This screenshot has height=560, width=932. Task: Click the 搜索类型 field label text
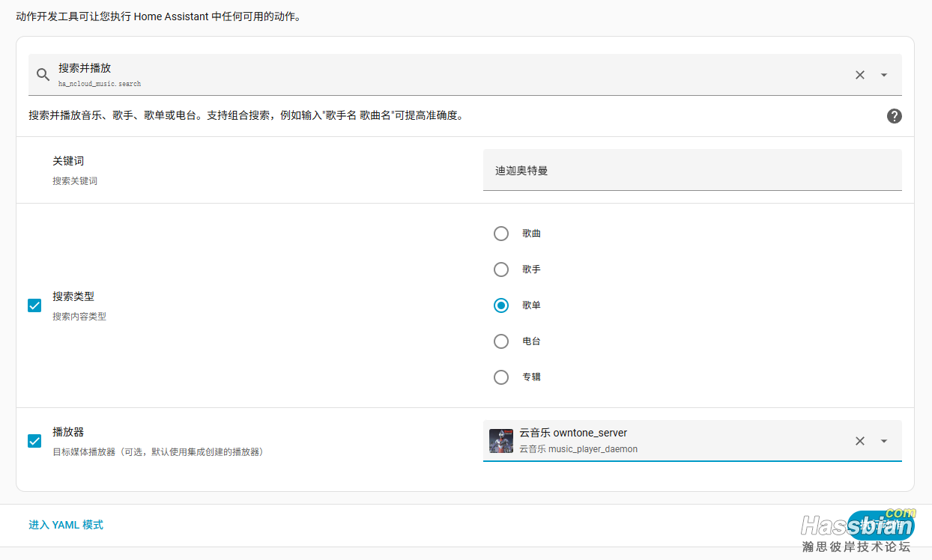[73, 296]
